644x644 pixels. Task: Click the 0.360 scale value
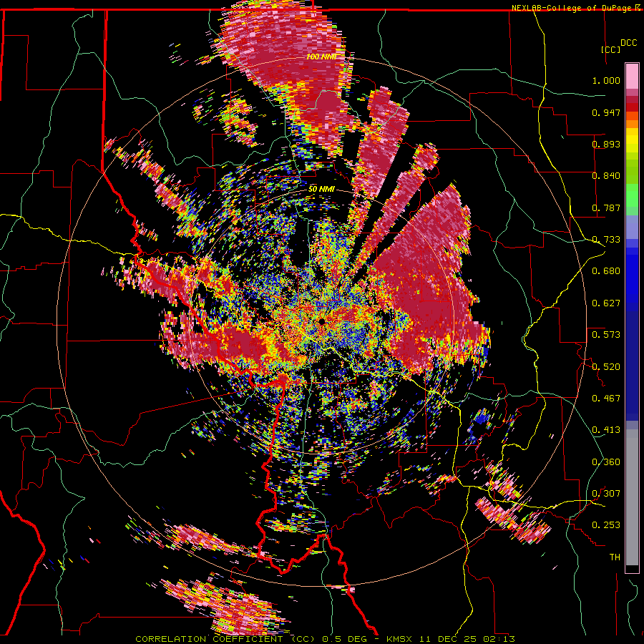(606, 462)
